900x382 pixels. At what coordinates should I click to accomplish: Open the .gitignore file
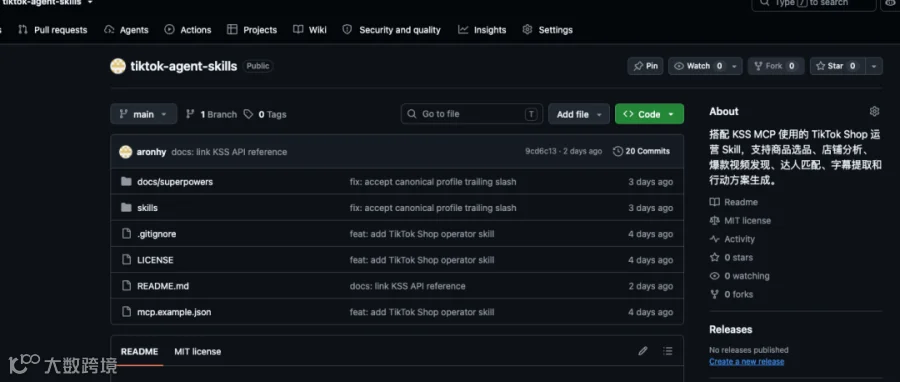coord(156,234)
